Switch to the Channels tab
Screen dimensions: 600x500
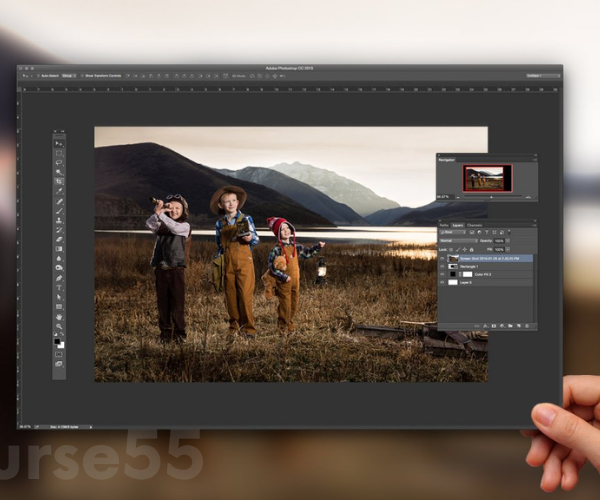tap(474, 225)
